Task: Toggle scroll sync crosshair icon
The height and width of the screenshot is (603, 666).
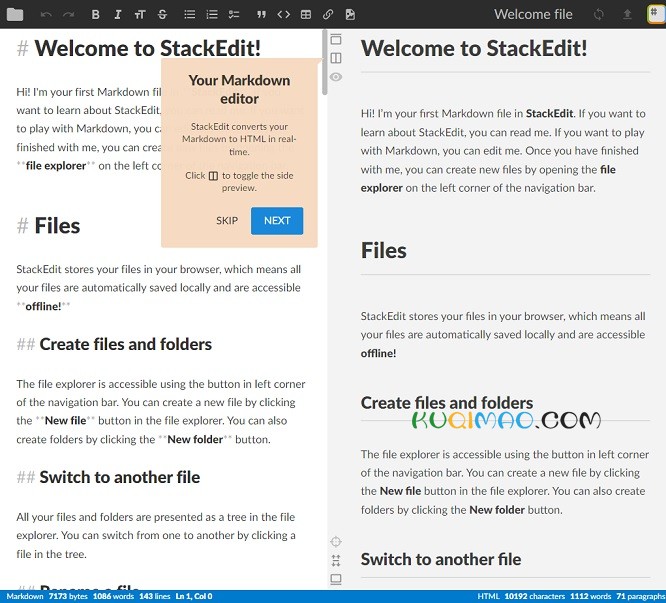Action: 336,541
